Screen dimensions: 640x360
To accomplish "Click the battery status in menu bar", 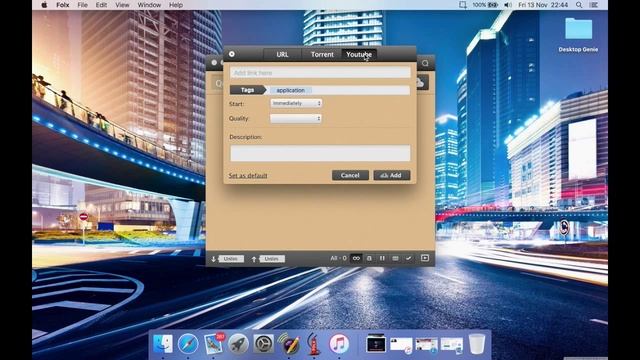I will tap(485, 5).
